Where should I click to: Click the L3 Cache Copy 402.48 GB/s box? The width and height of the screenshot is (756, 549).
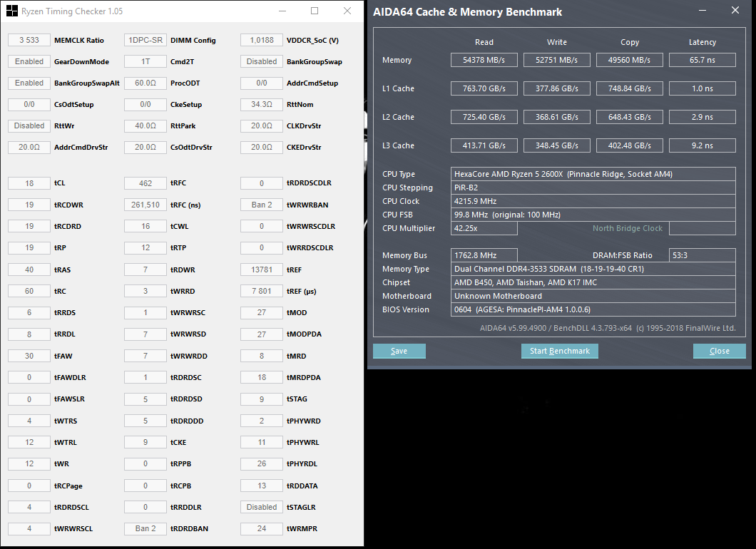630,145
